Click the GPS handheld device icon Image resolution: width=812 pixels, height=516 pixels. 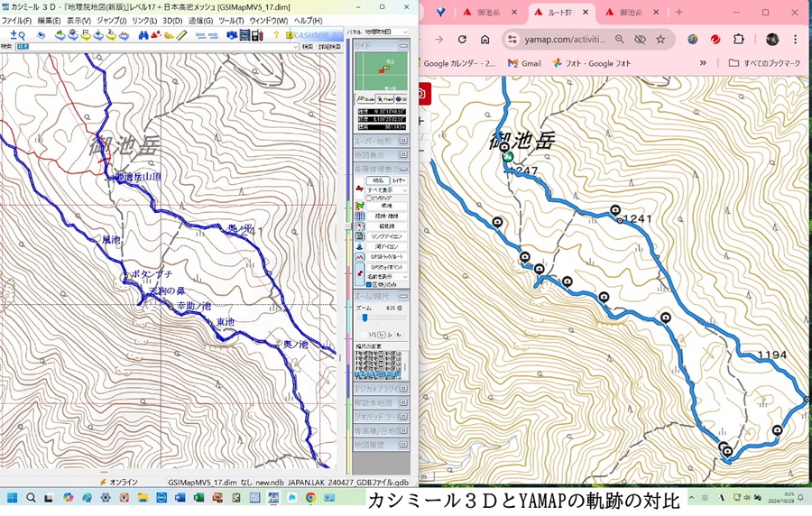[x=257, y=35]
